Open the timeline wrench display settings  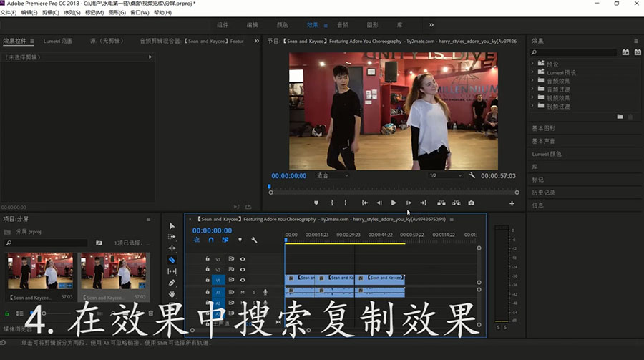click(254, 240)
